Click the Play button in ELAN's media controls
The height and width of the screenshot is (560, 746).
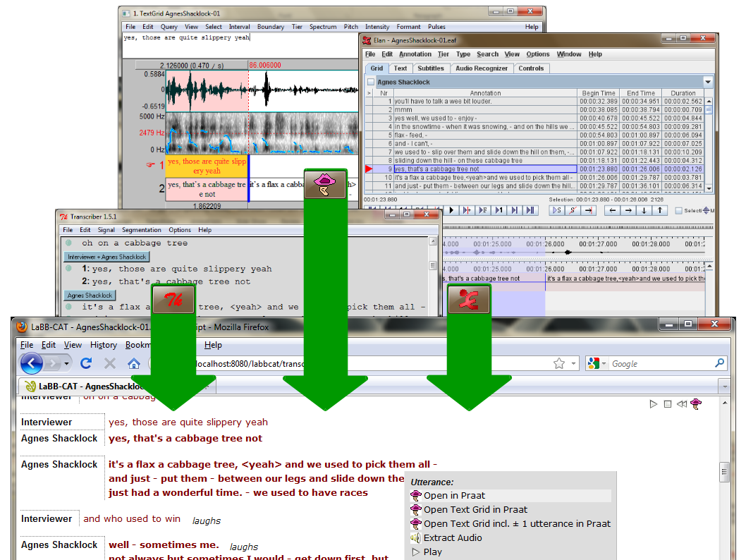[452, 209]
